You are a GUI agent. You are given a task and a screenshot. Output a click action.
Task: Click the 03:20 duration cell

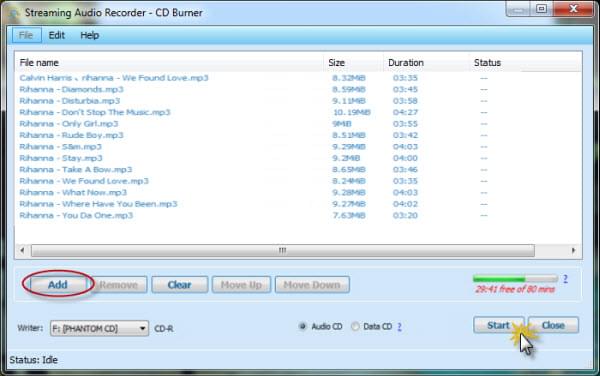[405, 216]
